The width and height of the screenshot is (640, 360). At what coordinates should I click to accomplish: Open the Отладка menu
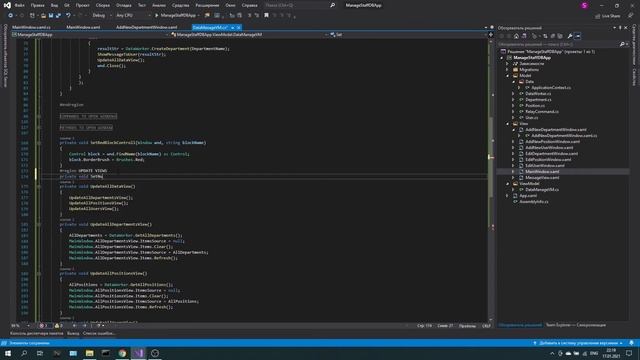pyautogui.click(x=124, y=5)
